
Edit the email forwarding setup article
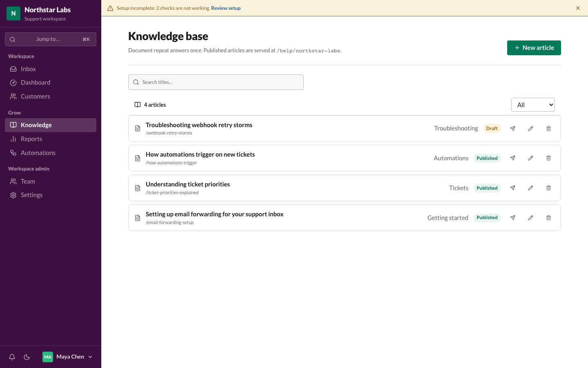[x=530, y=218]
